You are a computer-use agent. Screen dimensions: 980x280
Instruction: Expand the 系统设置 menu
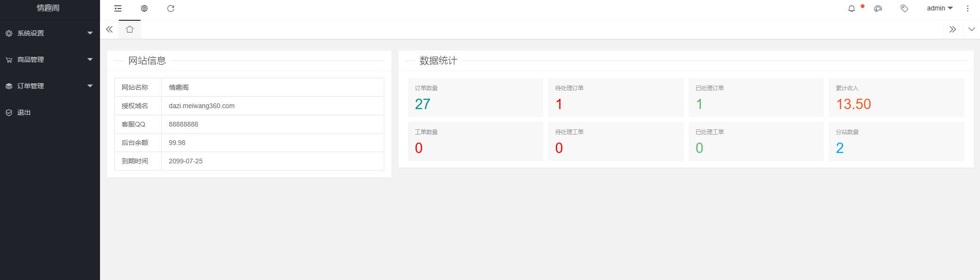point(50,33)
